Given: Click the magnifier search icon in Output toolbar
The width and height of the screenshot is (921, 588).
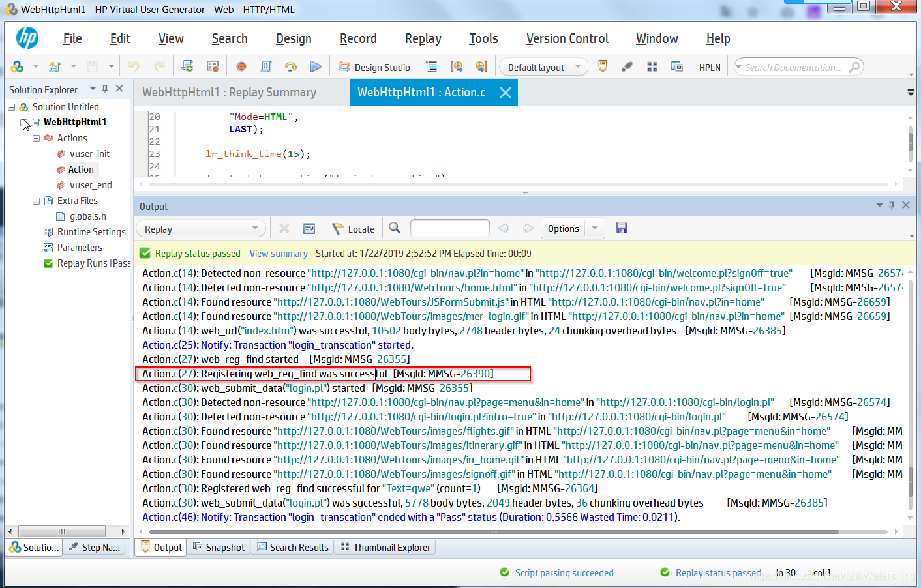Looking at the screenshot, I should coord(395,228).
